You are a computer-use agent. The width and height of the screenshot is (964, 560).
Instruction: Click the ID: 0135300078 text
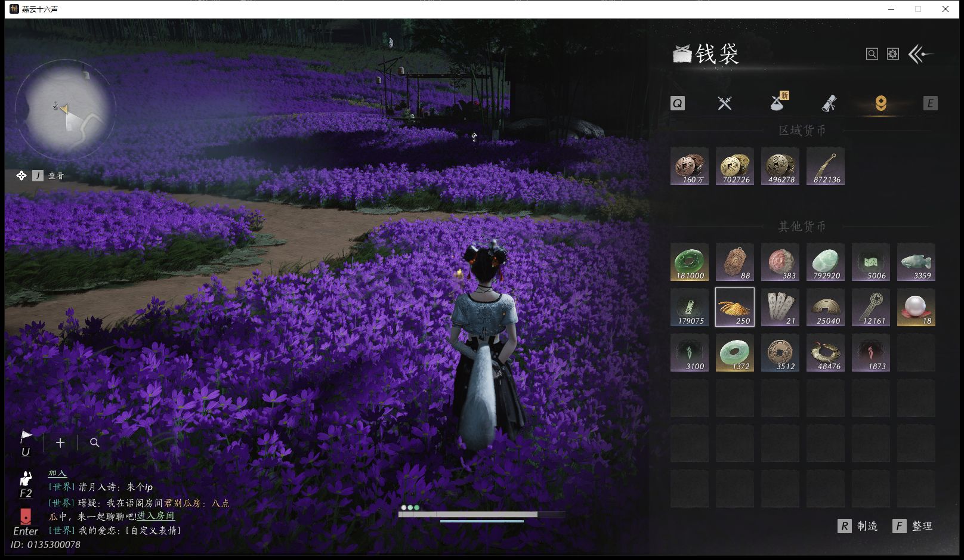pyautogui.click(x=45, y=544)
